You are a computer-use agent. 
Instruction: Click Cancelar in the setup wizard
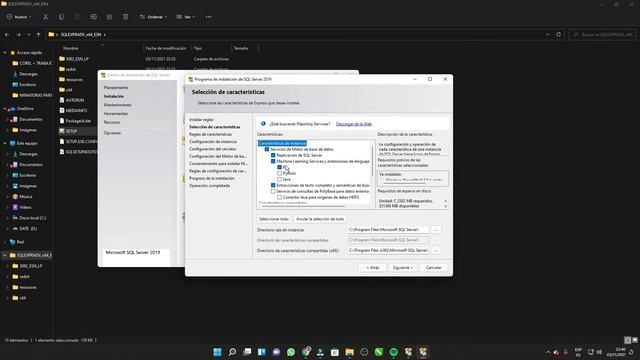coord(433,268)
